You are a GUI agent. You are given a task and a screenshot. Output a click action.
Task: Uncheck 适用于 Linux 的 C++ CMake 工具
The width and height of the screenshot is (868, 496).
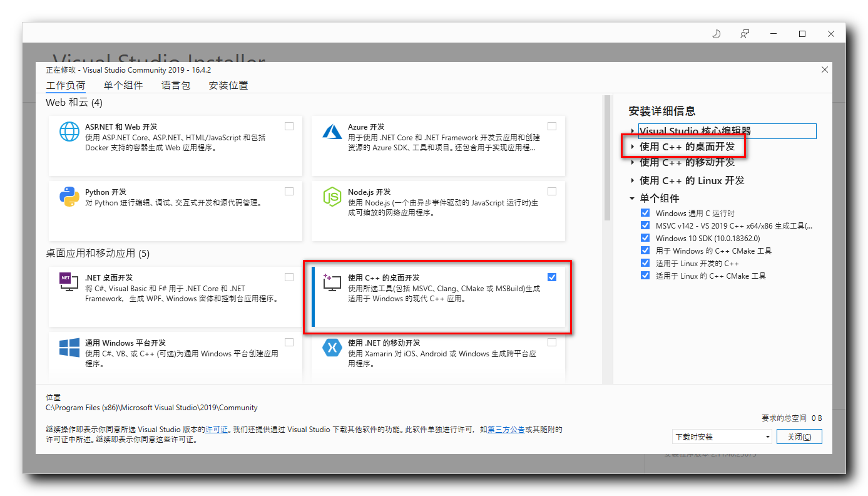645,276
